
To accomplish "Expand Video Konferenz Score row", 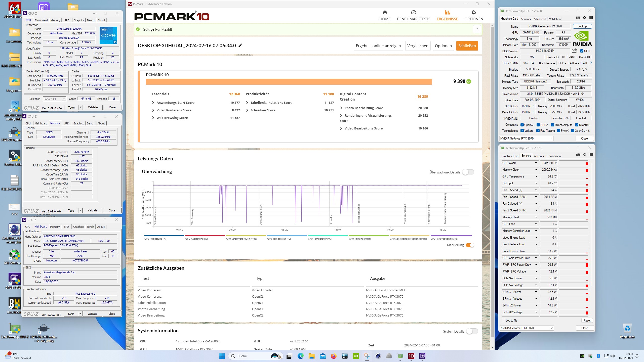I will point(196,110).
